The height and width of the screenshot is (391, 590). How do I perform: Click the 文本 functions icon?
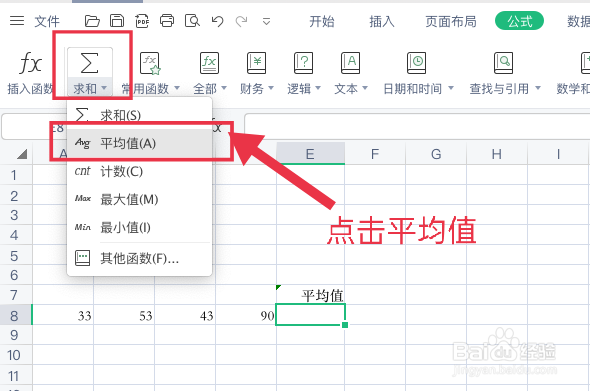pyautogui.click(x=350, y=63)
